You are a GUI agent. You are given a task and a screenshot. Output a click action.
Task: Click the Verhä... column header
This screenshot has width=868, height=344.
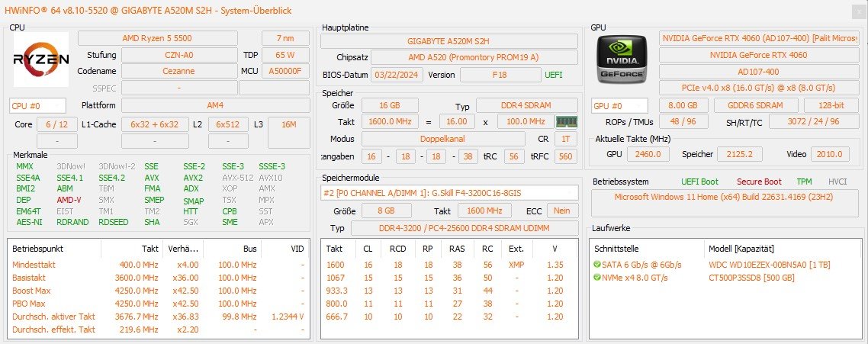coord(182,249)
